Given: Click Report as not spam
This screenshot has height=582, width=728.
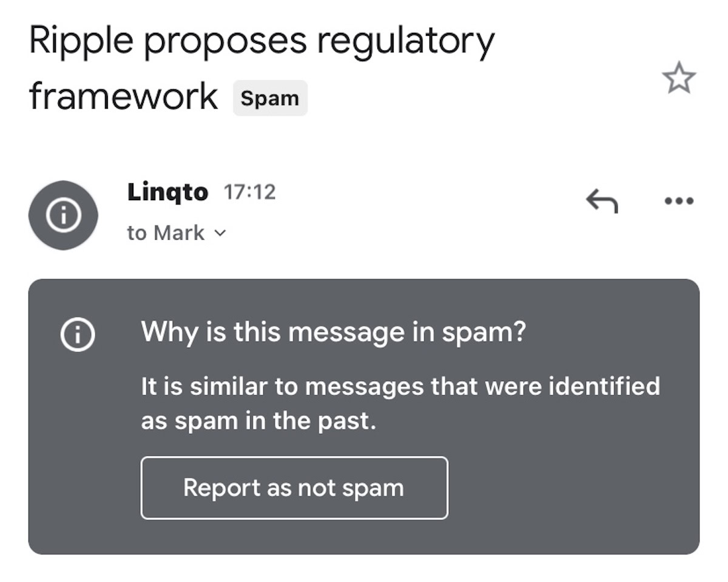Looking at the screenshot, I should pos(294,487).
